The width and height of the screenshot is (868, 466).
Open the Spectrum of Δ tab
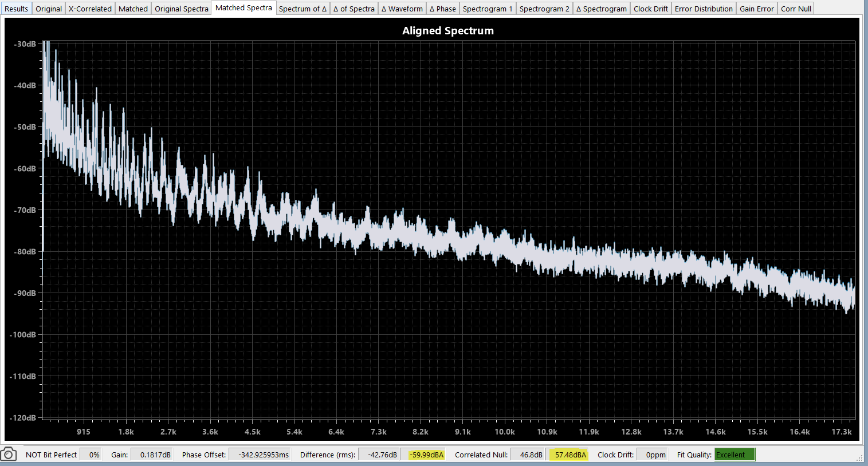coord(303,9)
